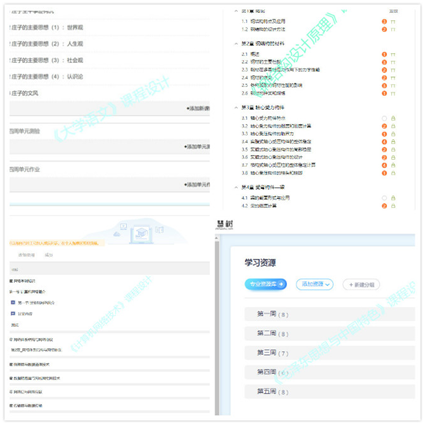
Task: Open the 第三周 (7) resource group
Action: pos(330,353)
